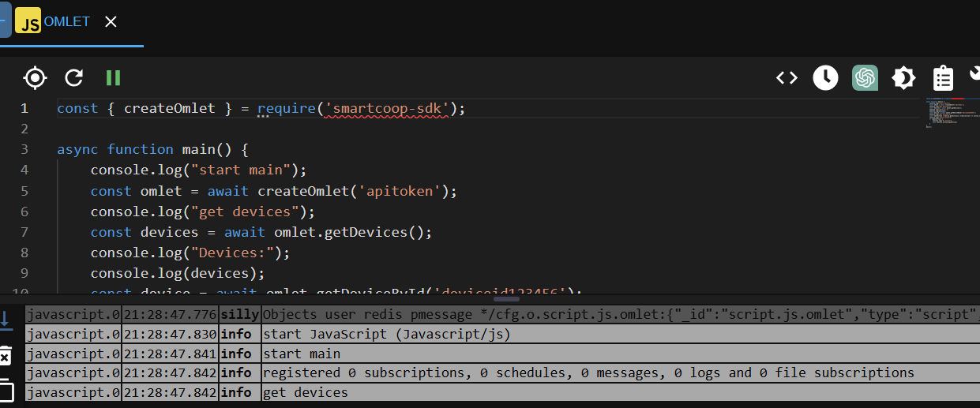Click the omlet.getDevices() line
The width and height of the screenshot is (980, 408).
(x=261, y=232)
